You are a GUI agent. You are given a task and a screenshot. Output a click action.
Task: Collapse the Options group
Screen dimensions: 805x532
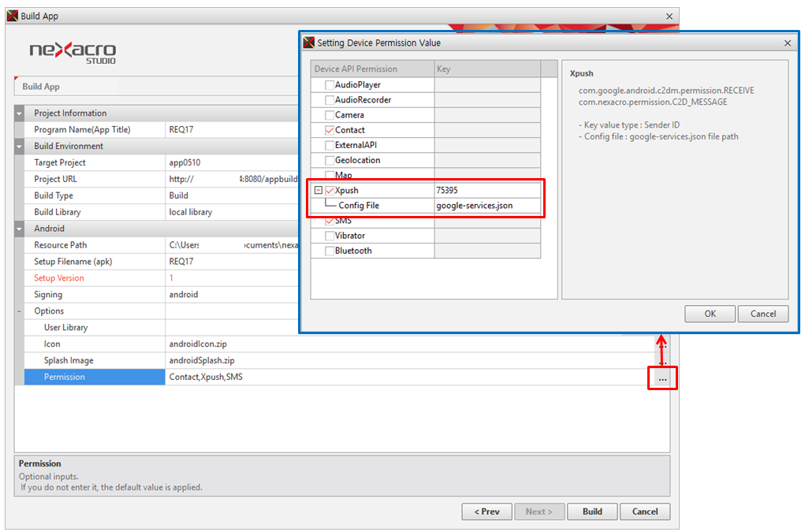click(20, 311)
